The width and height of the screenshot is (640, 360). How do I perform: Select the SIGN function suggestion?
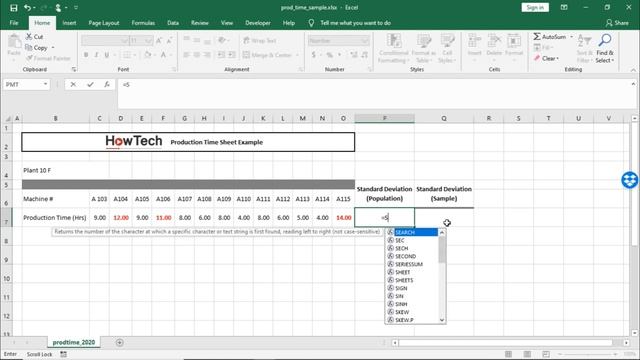412,288
